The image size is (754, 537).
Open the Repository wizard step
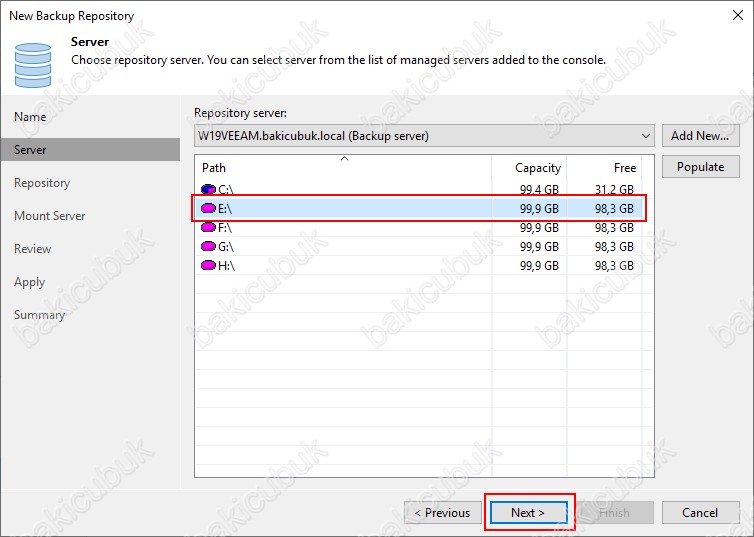click(42, 183)
